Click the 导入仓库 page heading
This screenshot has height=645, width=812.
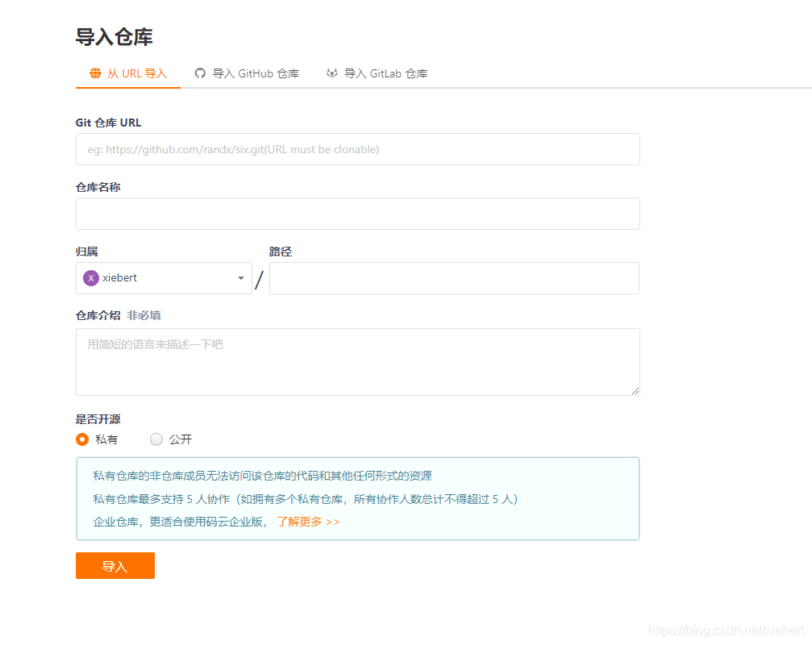coord(114,37)
